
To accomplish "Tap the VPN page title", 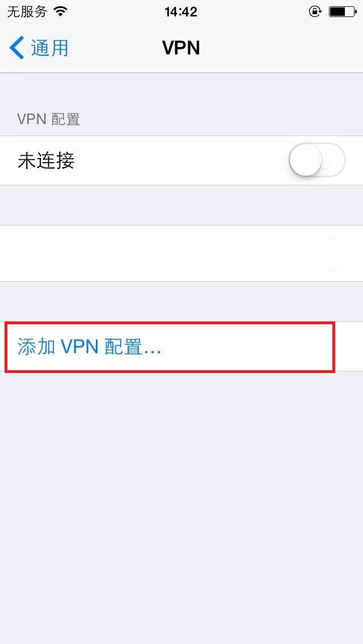I will tap(181, 48).
